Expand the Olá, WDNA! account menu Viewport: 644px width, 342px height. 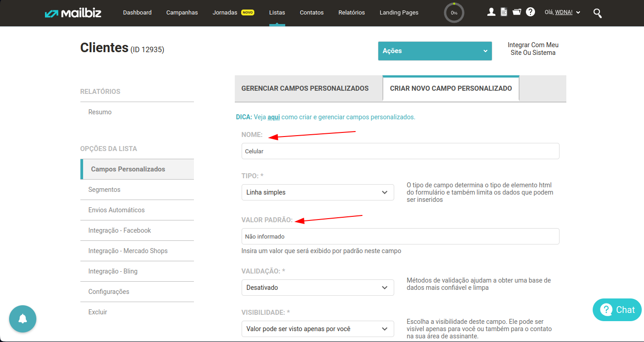tap(562, 13)
